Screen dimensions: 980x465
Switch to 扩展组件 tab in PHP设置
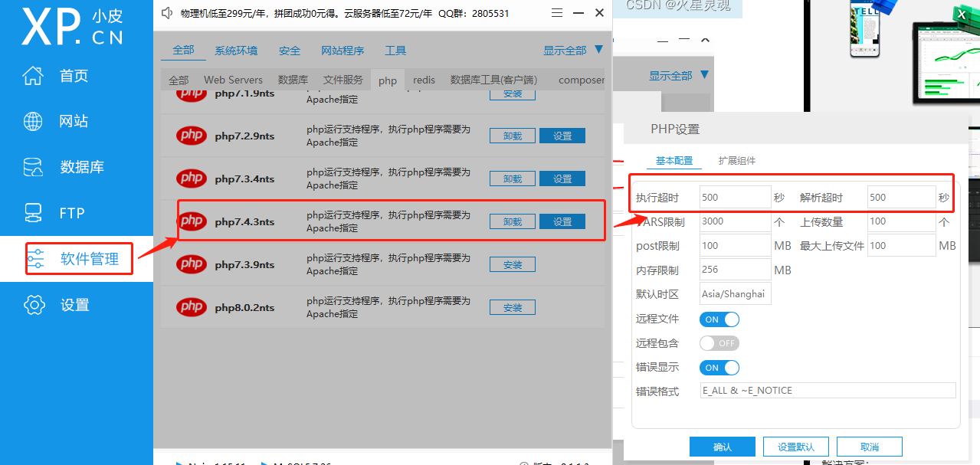(x=737, y=161)
